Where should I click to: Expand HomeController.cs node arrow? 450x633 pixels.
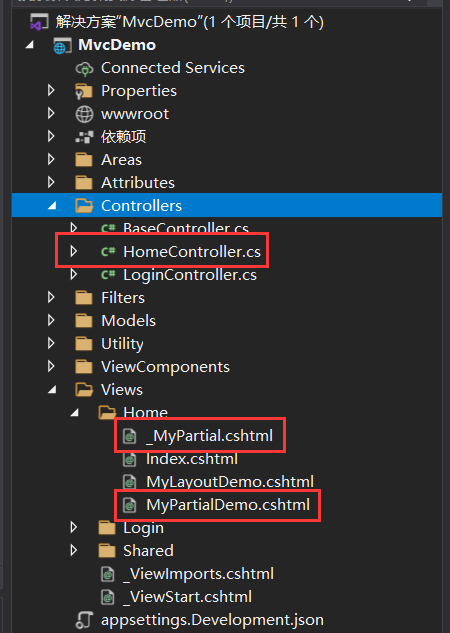74,251
